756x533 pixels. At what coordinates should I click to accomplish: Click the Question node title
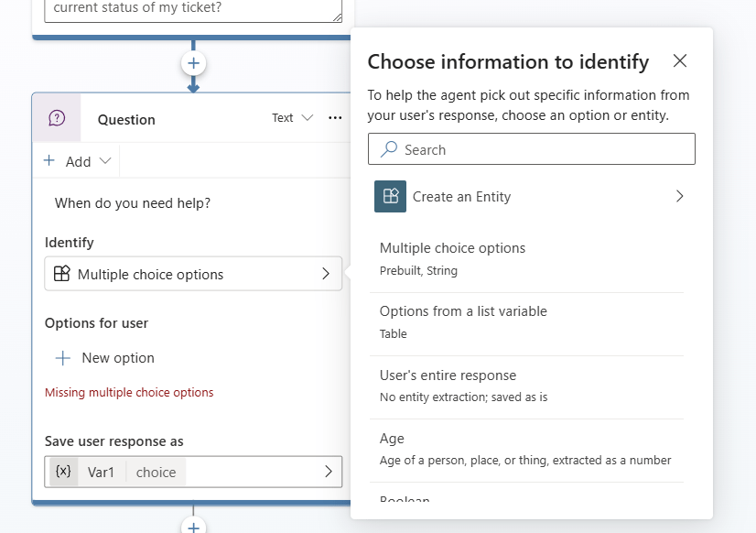(126, 119)
